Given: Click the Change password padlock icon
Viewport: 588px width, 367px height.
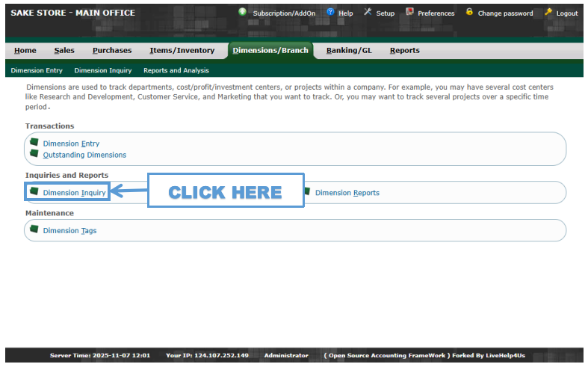Looking at the screenshot, I should point(469,12).
